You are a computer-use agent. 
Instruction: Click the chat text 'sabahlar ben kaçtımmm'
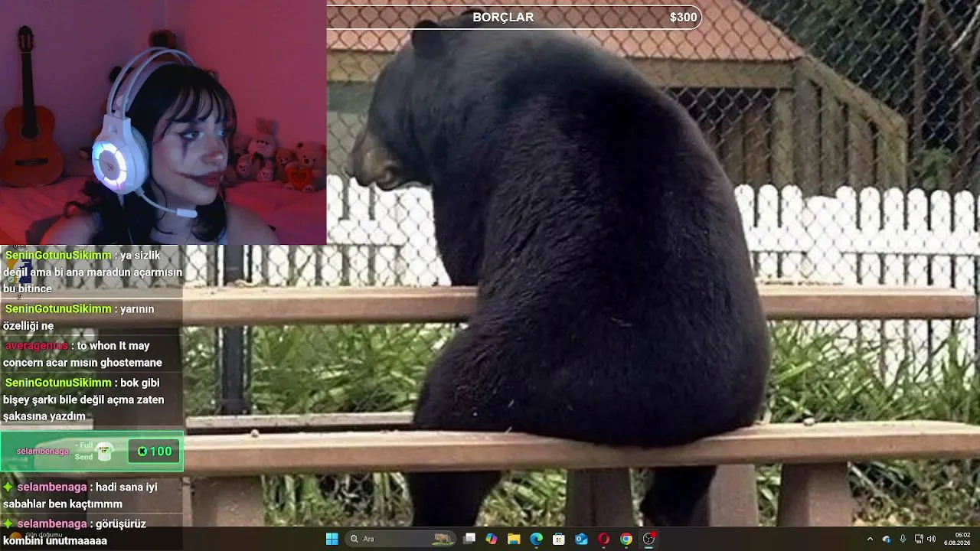pos(63,504)
